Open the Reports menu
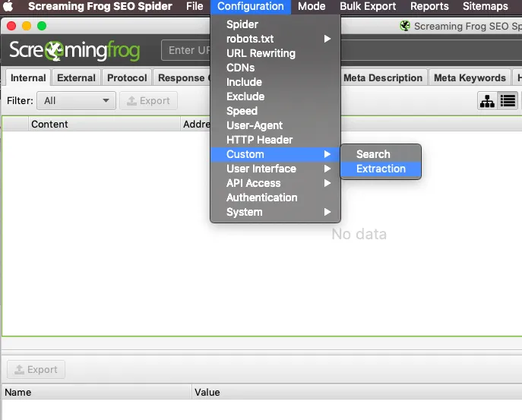Image resolution: width=522 pixels, height=420 pixels. point(429,6)
